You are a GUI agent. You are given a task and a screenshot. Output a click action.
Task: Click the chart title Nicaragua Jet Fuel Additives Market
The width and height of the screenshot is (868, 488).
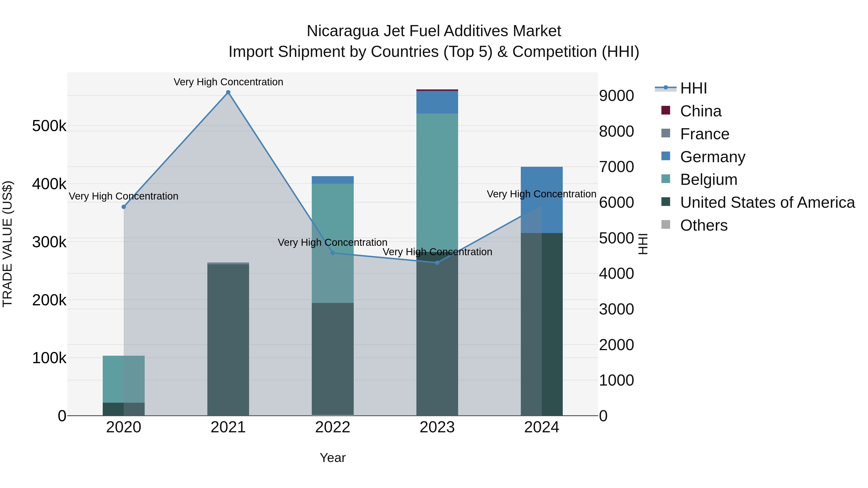coord(434,31)
